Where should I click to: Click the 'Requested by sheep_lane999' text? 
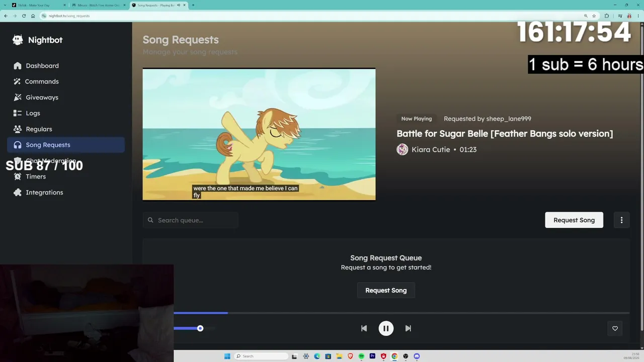[488, 119]
